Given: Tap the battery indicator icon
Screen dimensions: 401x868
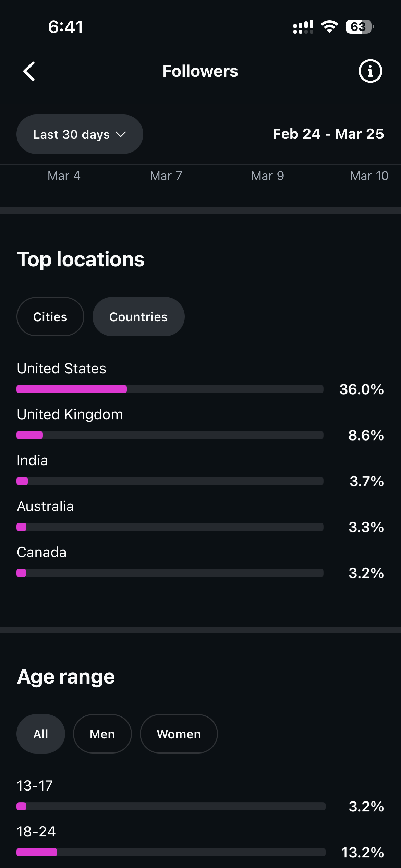Looking at the screenshot, I should 359,27.
